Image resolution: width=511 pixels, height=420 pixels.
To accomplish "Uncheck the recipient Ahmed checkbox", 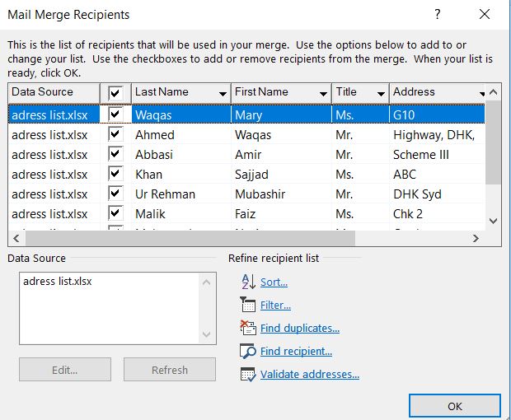I will 115,134.
